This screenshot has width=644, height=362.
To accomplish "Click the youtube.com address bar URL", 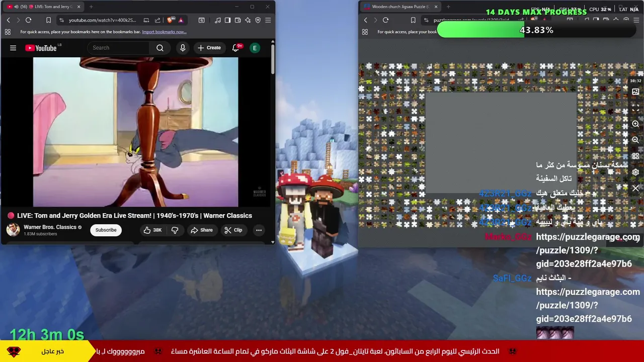I will 103,20.
